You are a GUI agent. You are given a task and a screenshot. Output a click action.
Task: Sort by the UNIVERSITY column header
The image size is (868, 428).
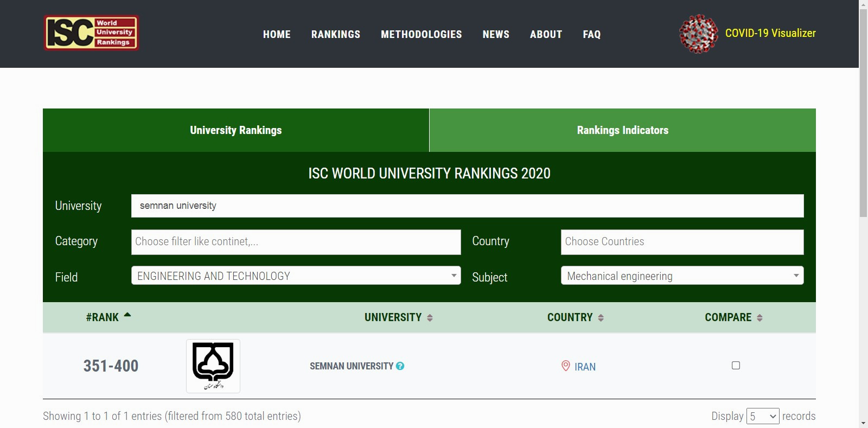point(393,317)
